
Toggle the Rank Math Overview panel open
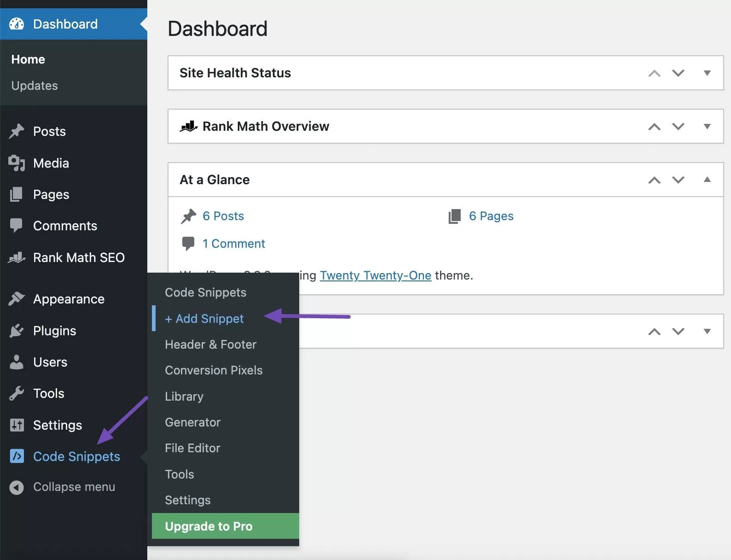click(x=707, y=126)
